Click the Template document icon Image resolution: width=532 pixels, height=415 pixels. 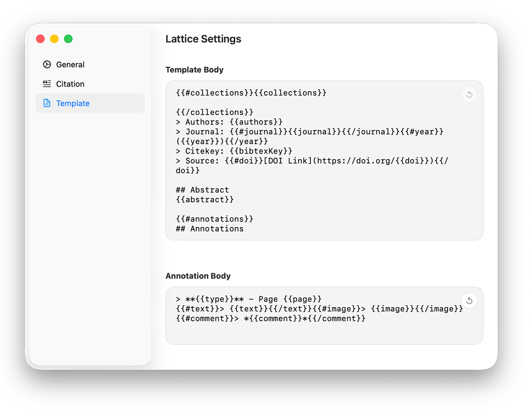coord(47,103)
